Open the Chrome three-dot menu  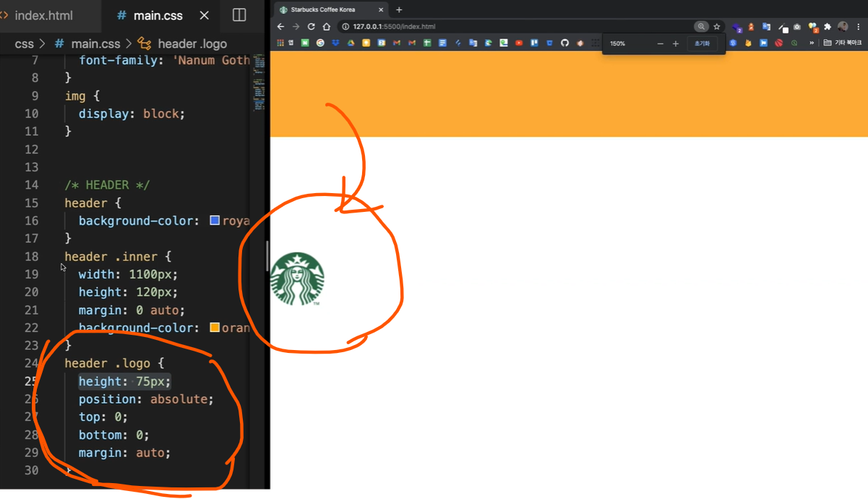(858, 27)
